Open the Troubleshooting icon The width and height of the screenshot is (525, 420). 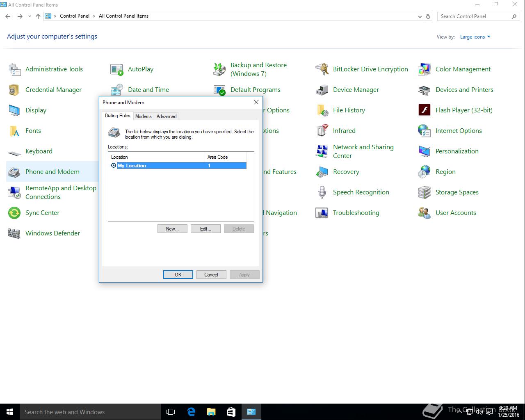coord(322,213)
